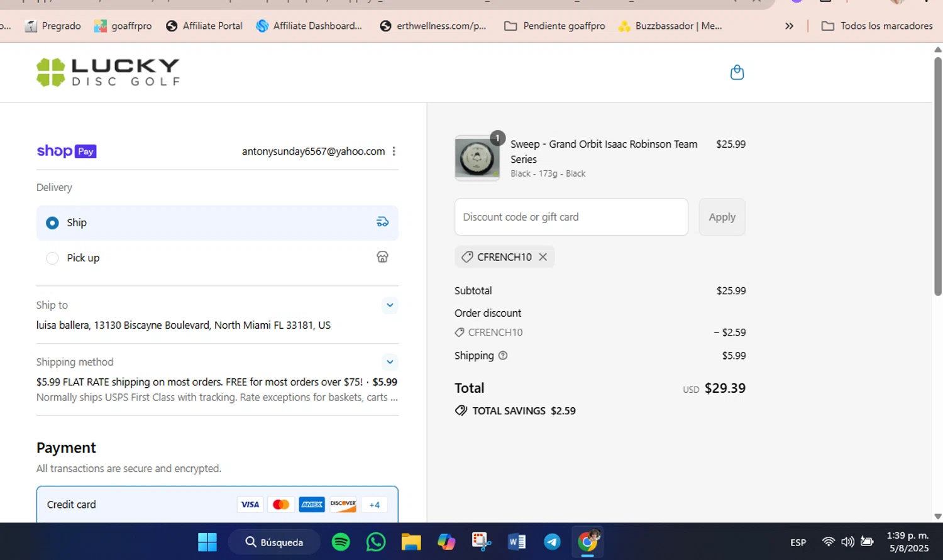Open the Affiliate Portal bookmark
Viewport: 943px width, 560px height.
click(204, 26)
